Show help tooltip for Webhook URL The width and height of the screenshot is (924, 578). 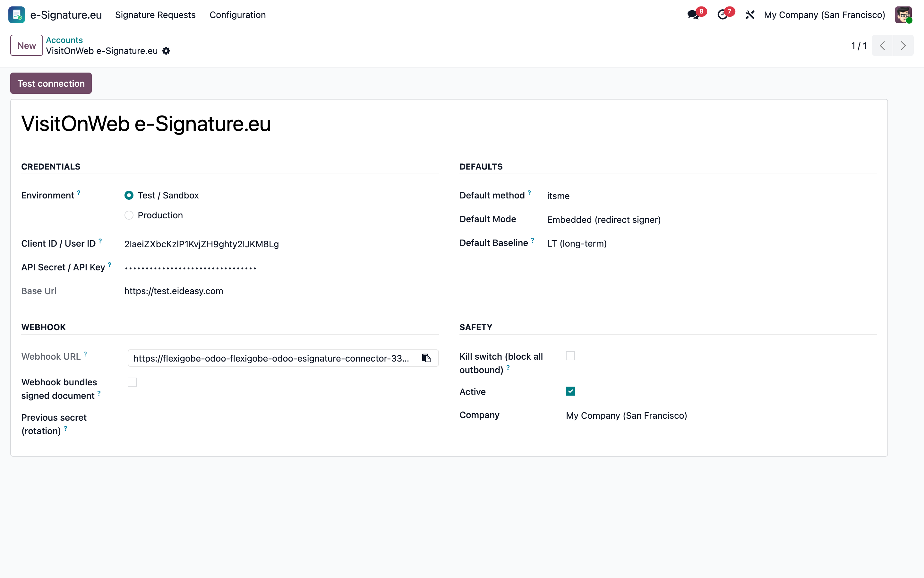[x=85, y=354]
